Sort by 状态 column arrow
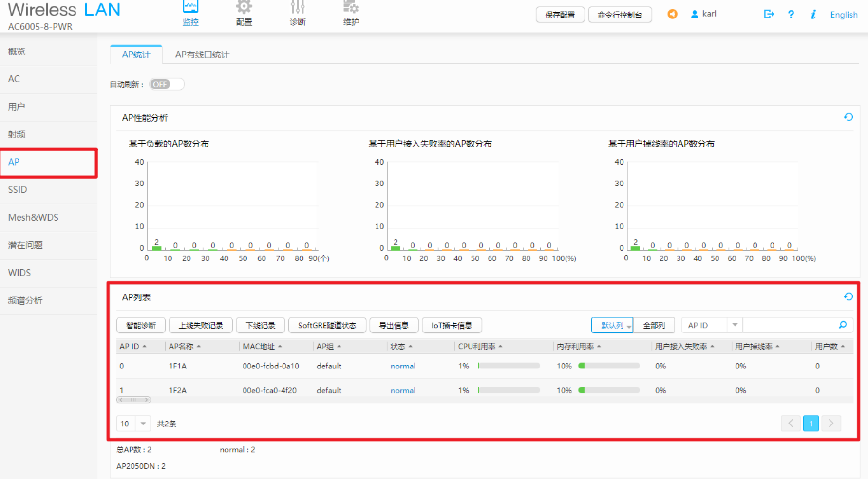868x479 pixels. [x=411, y=346]
